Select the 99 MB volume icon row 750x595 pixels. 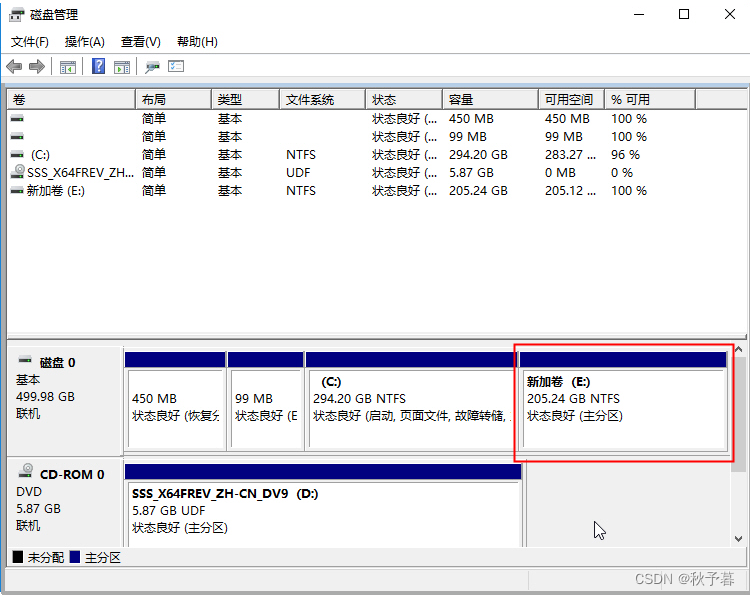17,136
